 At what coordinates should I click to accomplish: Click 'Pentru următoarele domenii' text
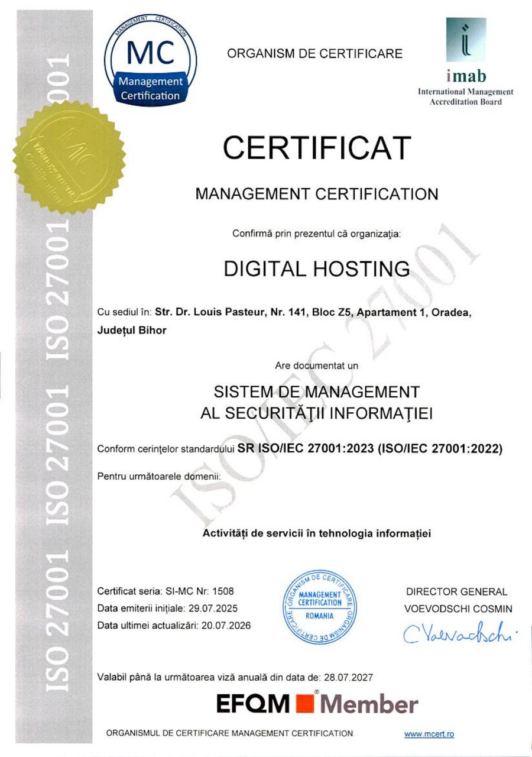(158, 476)
